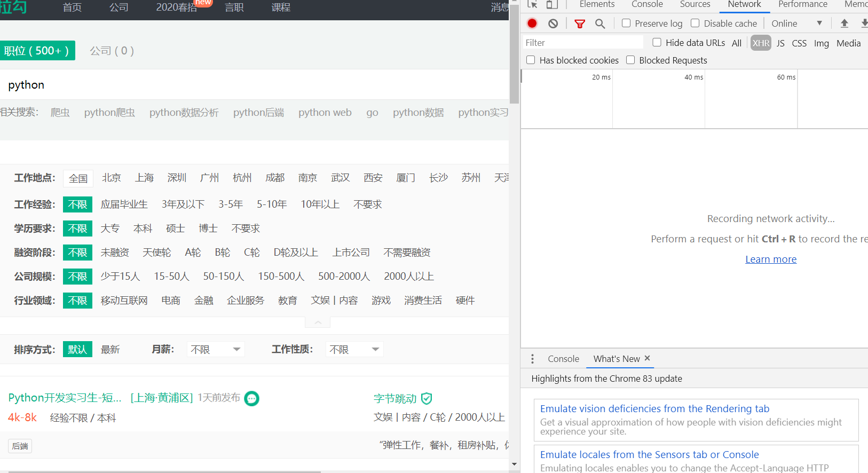Click the python search box

click(x=254, y=85)
